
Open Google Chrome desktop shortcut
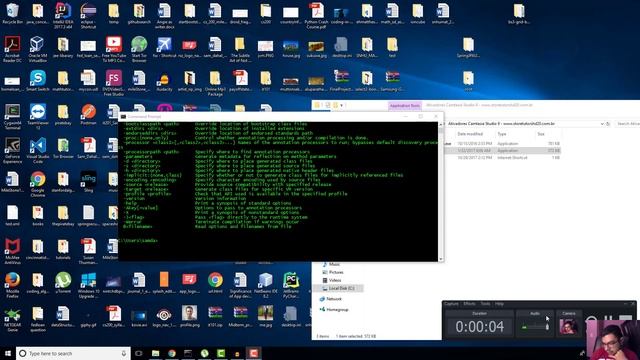point(38,184)
